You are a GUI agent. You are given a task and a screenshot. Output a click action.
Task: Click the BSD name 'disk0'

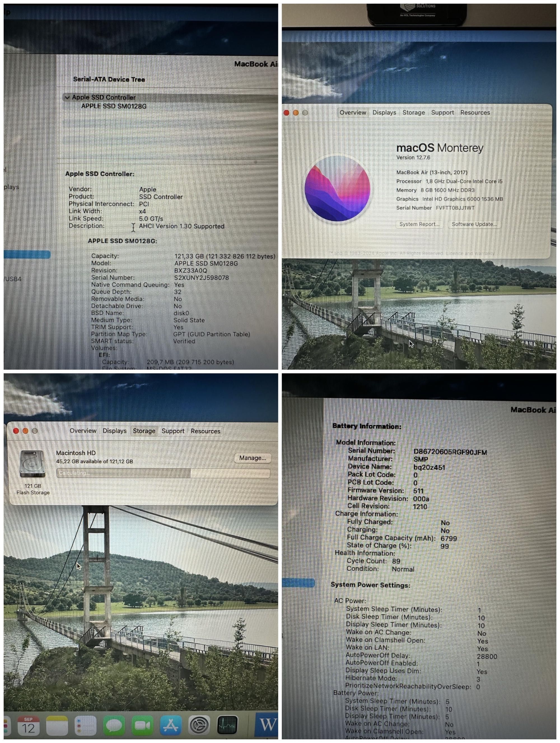pos(181,313)
